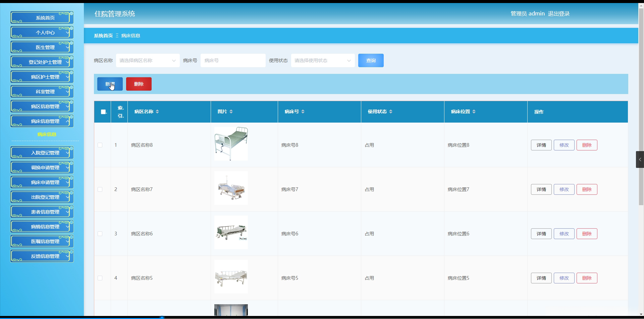Viewport: 644px width, 319px height.
Task: Open 个人中心 in the sidebar
Action: [42, 33]
